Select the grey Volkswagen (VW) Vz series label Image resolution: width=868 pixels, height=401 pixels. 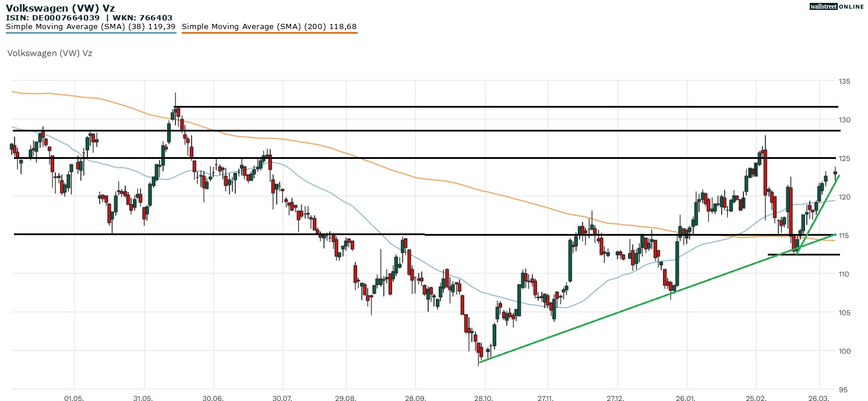[50, 53]
